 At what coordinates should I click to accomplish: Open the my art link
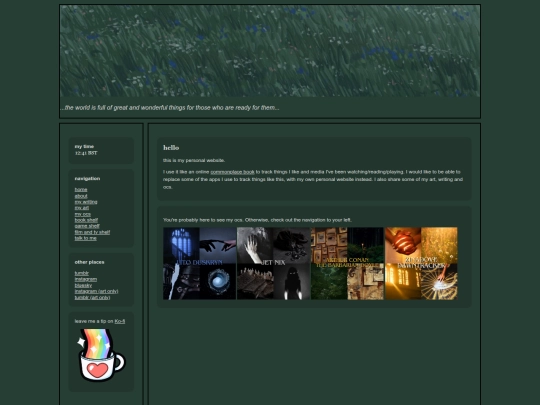82,208
